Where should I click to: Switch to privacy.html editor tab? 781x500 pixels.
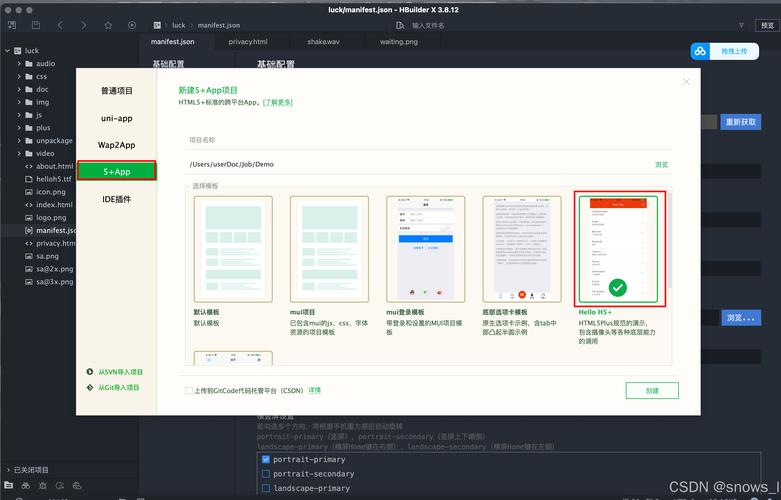(248, 42)
